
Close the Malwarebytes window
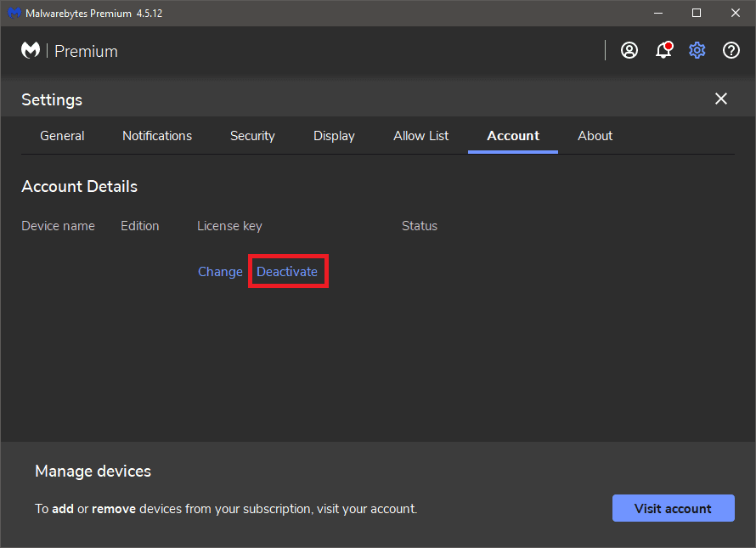736,13
